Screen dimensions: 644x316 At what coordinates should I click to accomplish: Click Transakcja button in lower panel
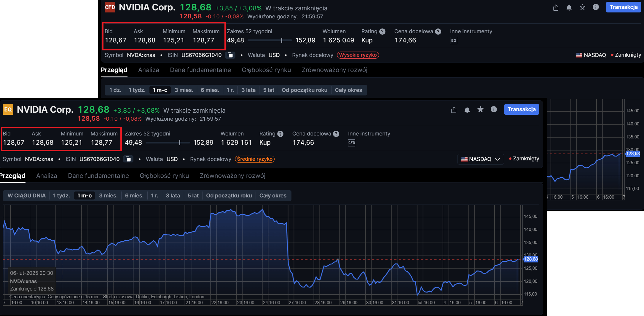coord(522,109)
